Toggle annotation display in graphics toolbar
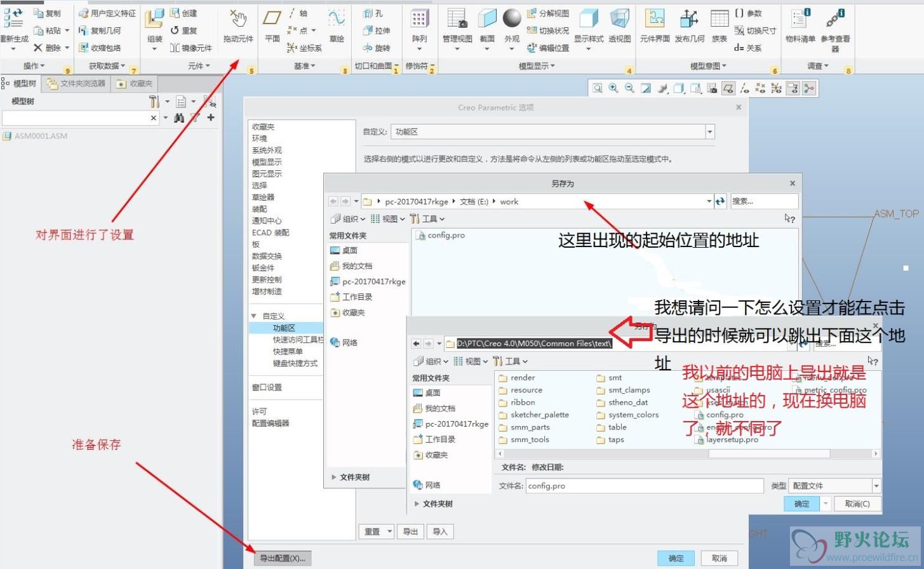The width and height of the screenshot is (924, 569). 793,88
